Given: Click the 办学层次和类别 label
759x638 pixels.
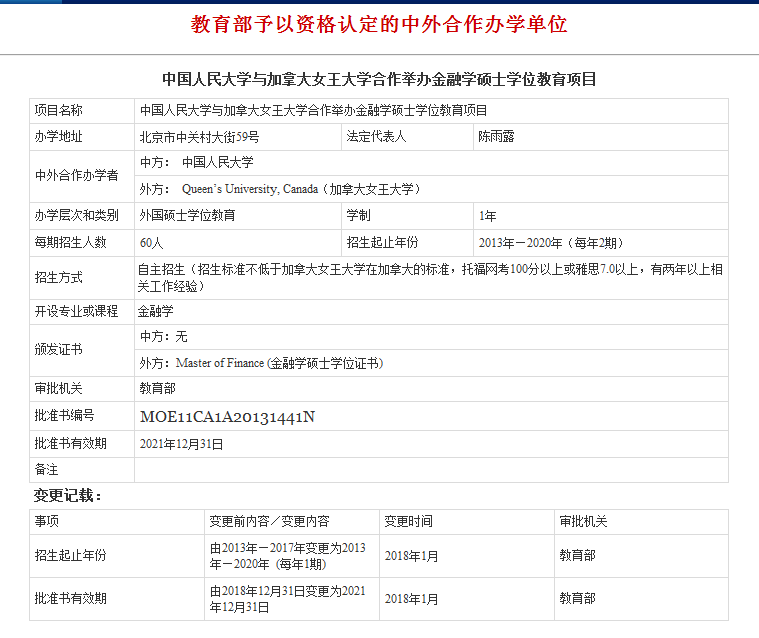Looking at the screenshot, I should point(76,215).
